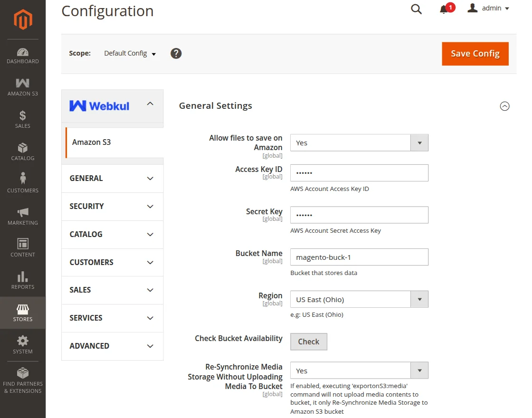
Task: Open the Content sidebar section
Action: [x=22, y=248]
